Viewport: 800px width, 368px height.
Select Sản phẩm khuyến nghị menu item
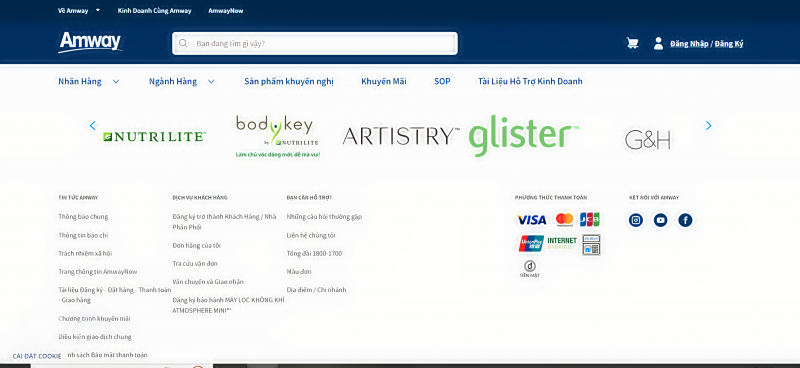click(289, 81)
